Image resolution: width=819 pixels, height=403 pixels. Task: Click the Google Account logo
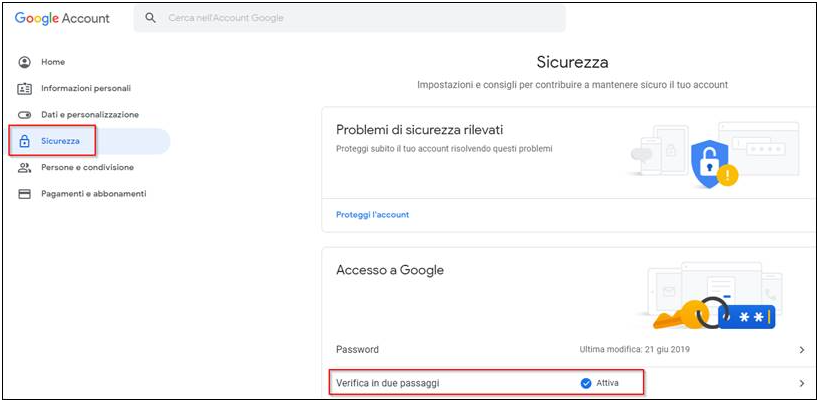62,18
